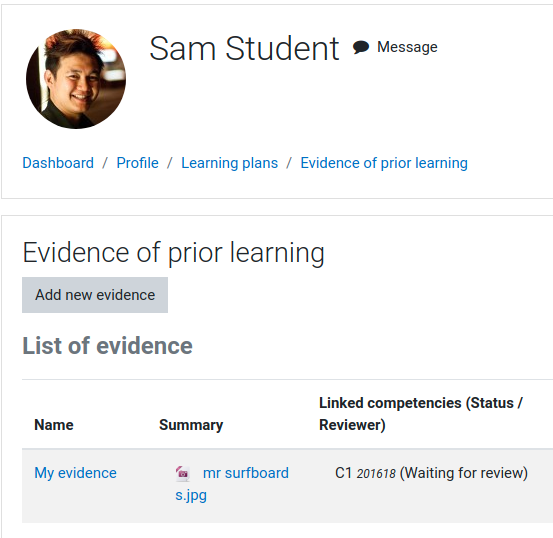Click the Sam Student name heading
This screenshot has width=553, height=538.
pos(244,49)
